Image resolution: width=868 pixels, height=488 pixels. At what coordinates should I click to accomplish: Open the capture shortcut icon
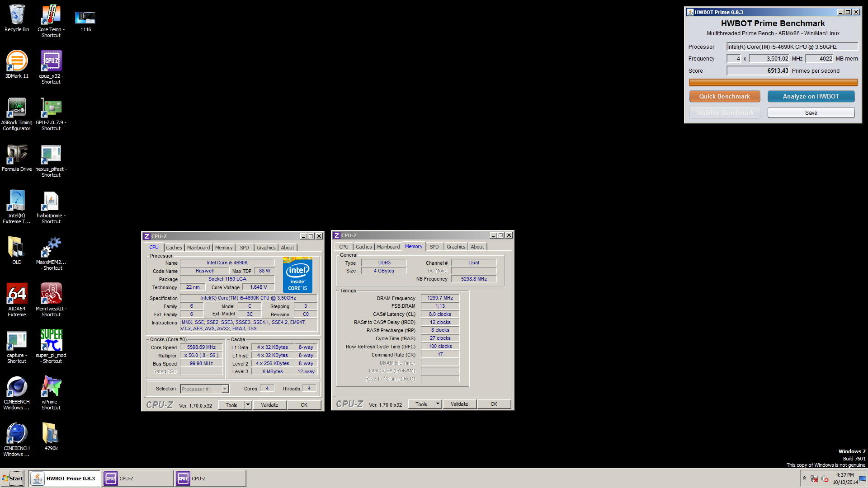17,347
